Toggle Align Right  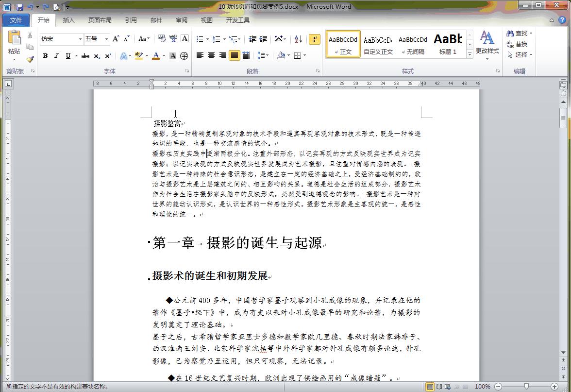[222, 55]
